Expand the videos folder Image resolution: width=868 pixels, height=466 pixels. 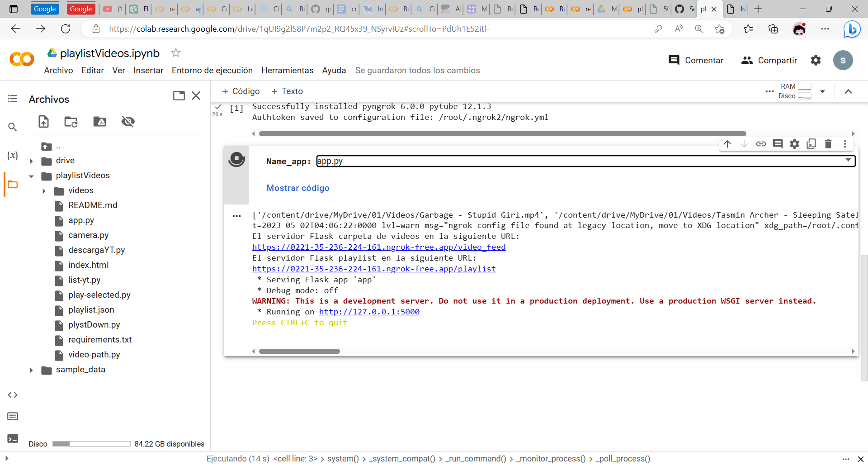(44, 191)
